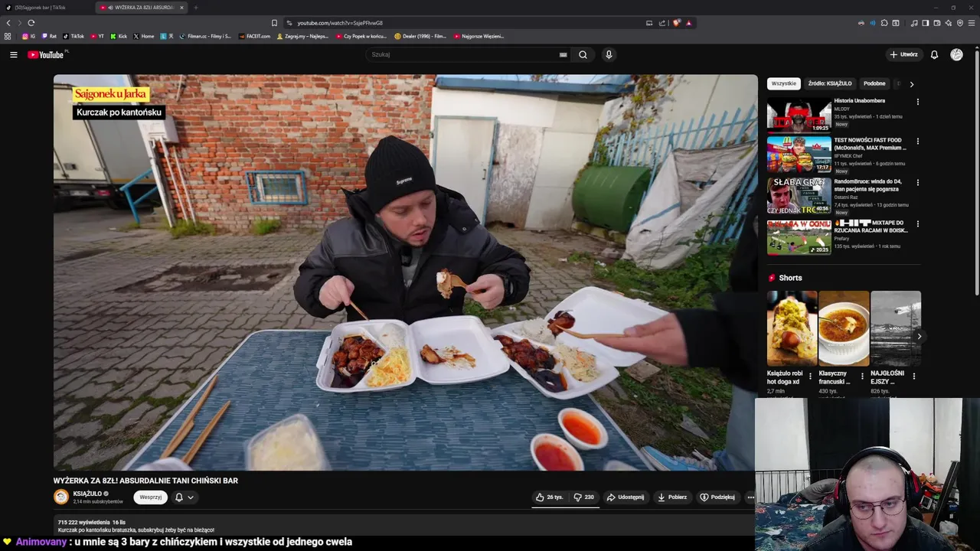Open options menu for TEST NOWOŚCI FAST FOOD
Image resolution: width=980 pixels, height=551 pixels.
(x=917, y=142)
